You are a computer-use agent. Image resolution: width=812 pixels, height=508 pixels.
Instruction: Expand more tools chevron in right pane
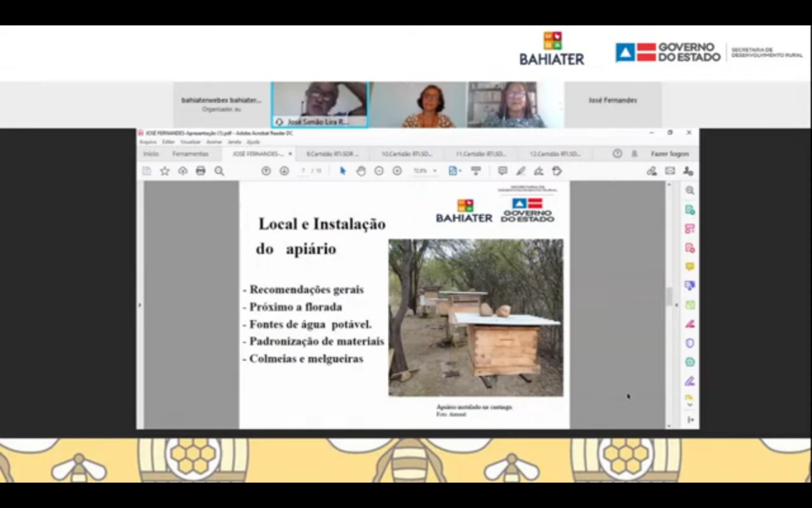690,404
